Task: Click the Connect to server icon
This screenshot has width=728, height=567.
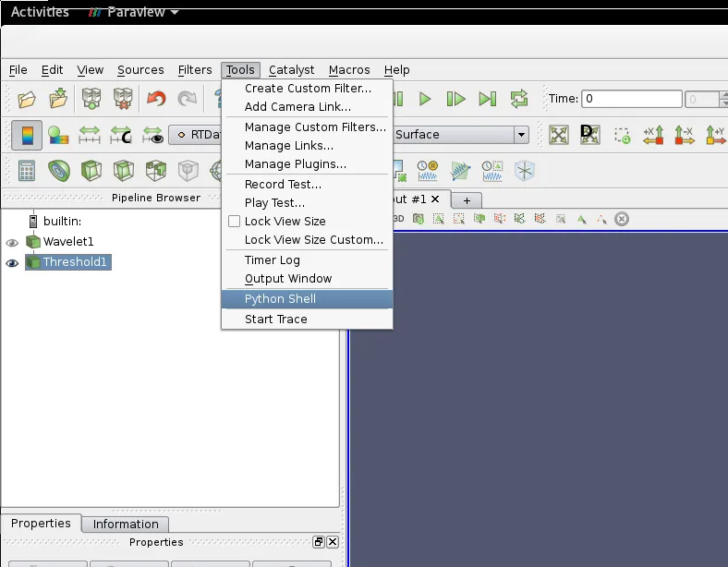Action: (x=91, y=99)
